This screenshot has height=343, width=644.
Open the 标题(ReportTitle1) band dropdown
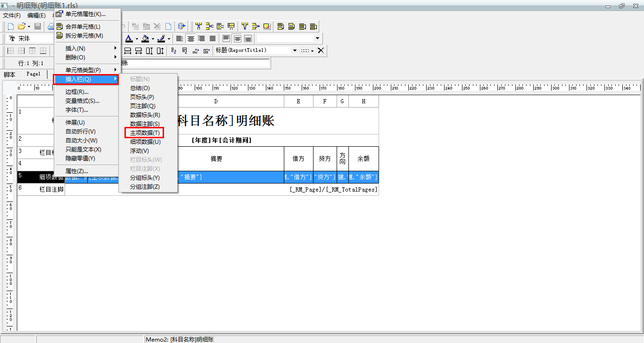coord(295,50)
